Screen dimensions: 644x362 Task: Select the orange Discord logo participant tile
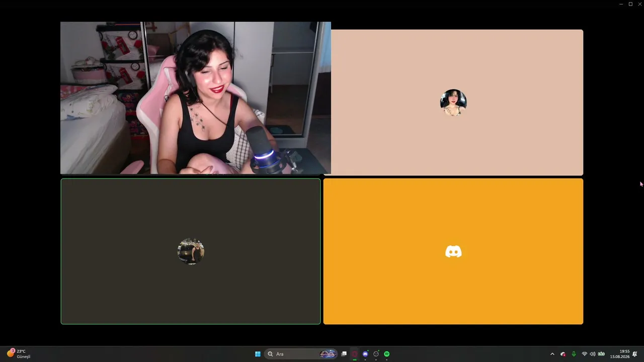(x=453, y=251)
